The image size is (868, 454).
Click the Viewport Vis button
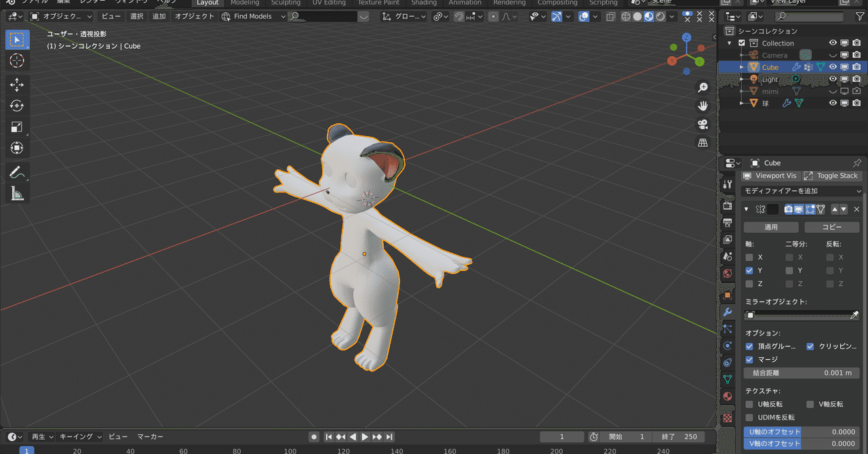[x=770, y=176]
